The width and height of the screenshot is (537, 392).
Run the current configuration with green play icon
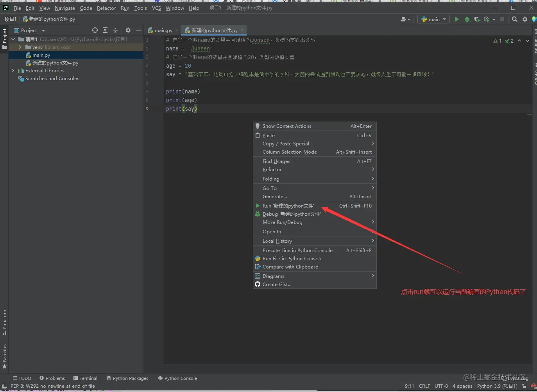pos(457,19)
